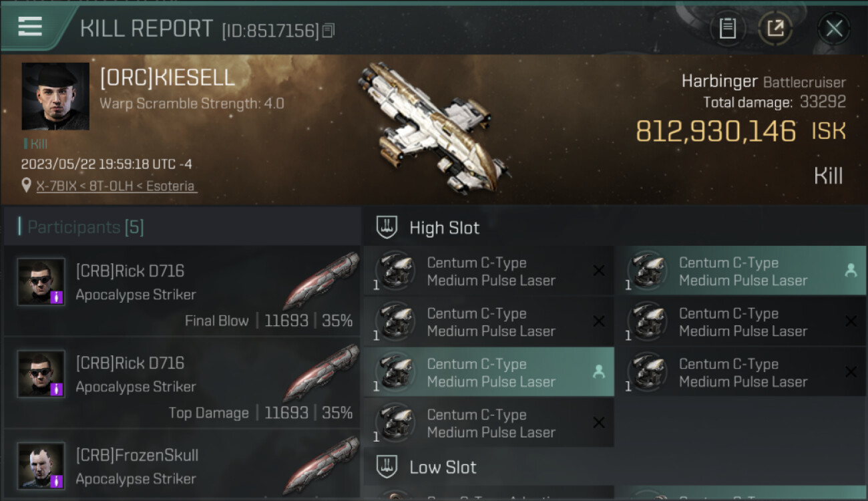Click the Low Slot section header

click(443, 467)
